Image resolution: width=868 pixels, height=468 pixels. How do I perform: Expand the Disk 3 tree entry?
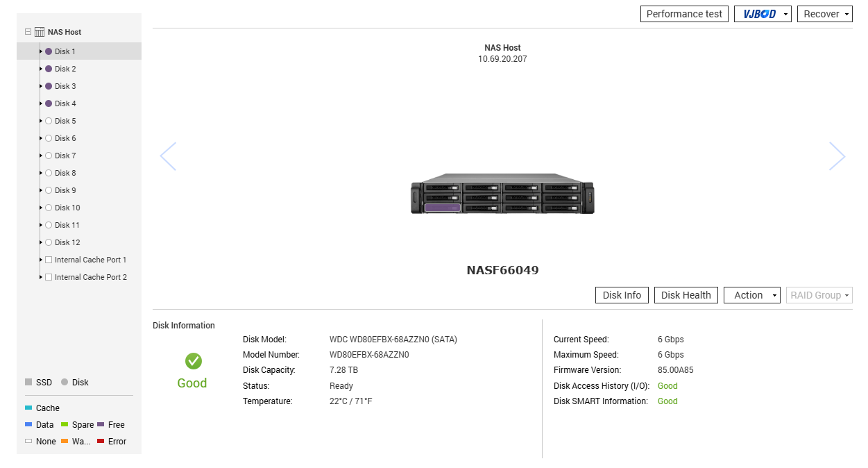tap(41, 85)
